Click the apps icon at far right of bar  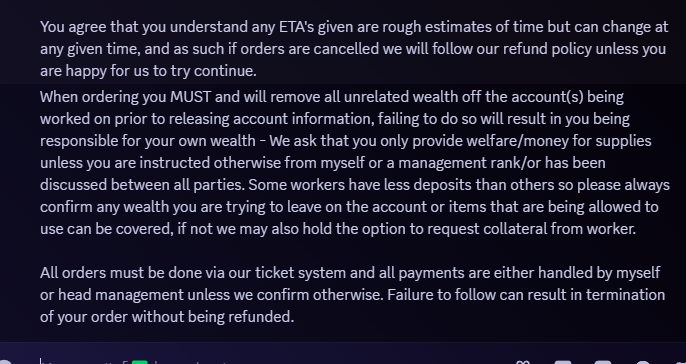679,362
